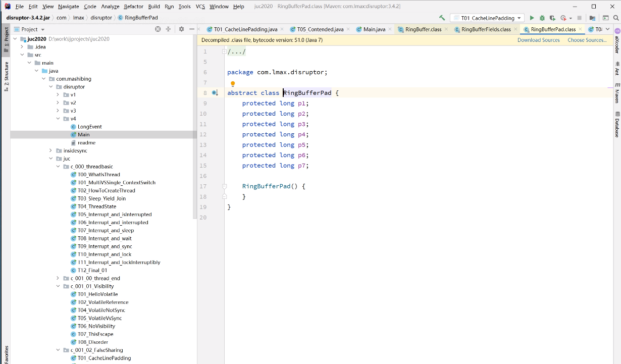This screenshot has height=364, width=621.
Task: Open Project panel settings gear
Action: click(181, 29)
